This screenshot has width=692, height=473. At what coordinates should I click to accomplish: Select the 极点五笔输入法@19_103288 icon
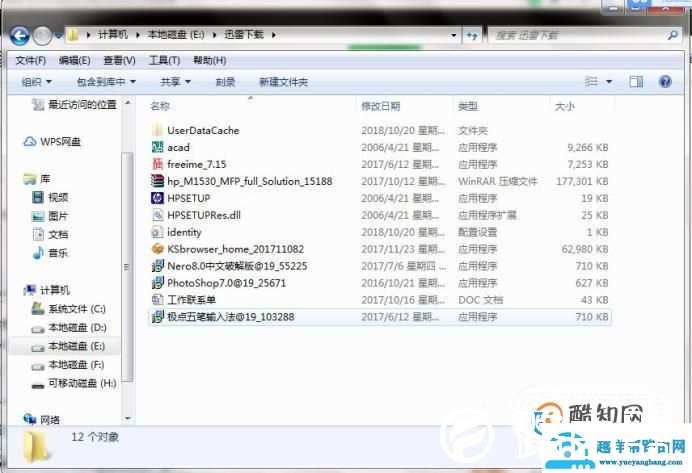[157, 317]
